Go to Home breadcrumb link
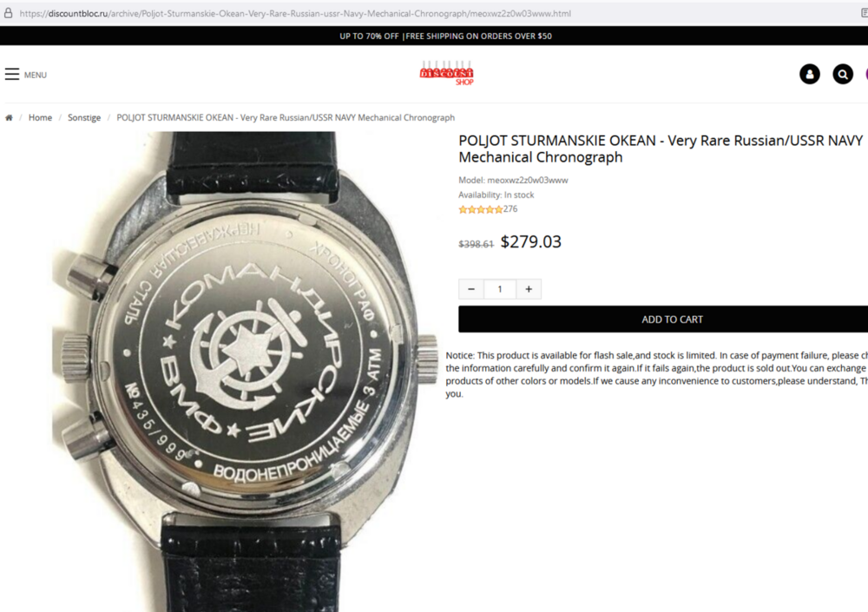The width and height of the screenshot is (868, 612). 41,117
